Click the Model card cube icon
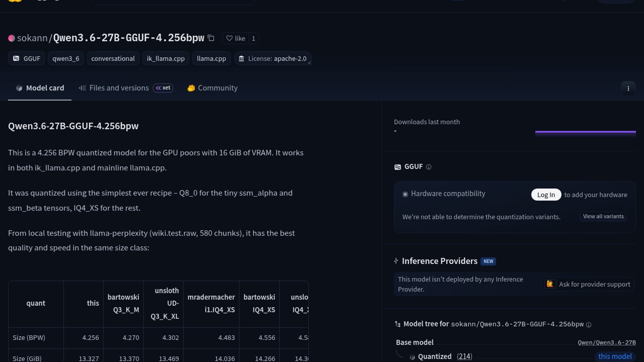The image size is (644, 362). pyautogui.click(x=19, y=88)
